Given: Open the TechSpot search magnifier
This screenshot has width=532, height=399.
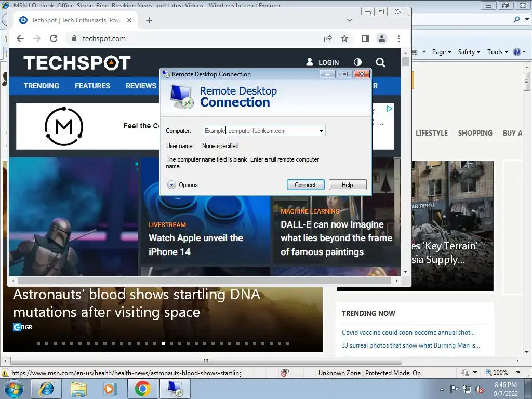Looking at the screenshot, I should (x=380, y=62).
